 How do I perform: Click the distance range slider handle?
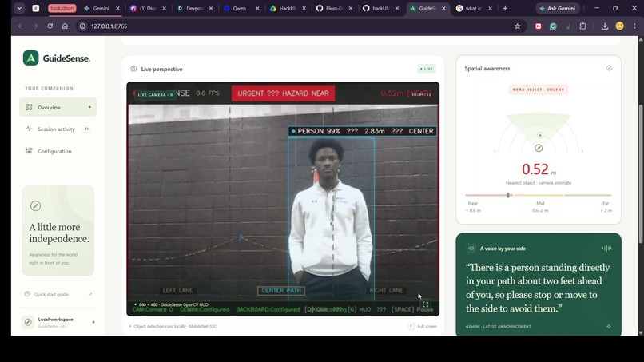508,195
